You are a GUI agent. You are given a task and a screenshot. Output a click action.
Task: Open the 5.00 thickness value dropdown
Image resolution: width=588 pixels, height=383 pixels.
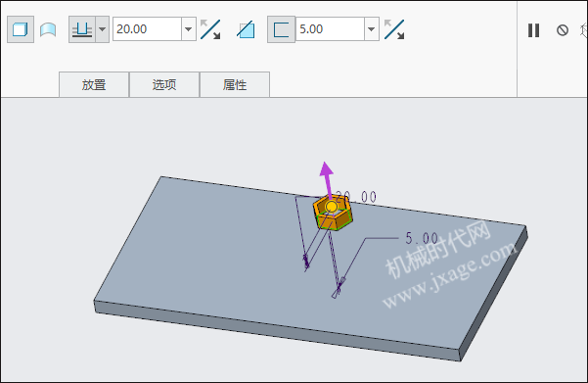(371, 29)
